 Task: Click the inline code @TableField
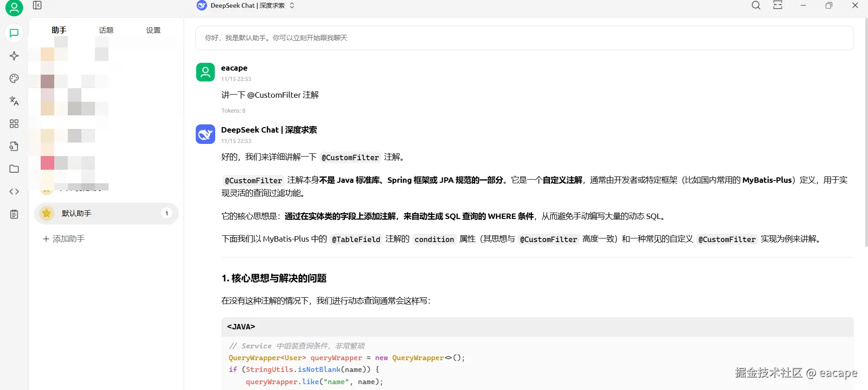pos(356,239)
